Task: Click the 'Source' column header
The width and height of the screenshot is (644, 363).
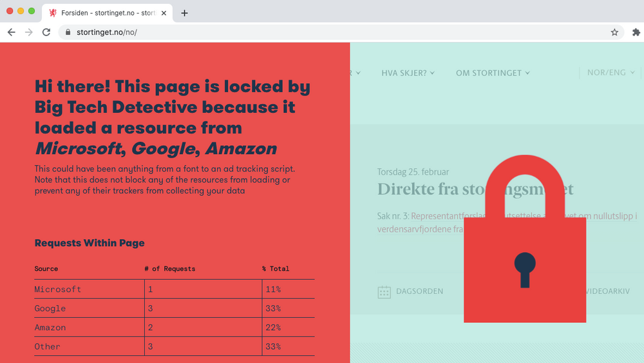Action: pyautogui.click(x=46, y=268)
